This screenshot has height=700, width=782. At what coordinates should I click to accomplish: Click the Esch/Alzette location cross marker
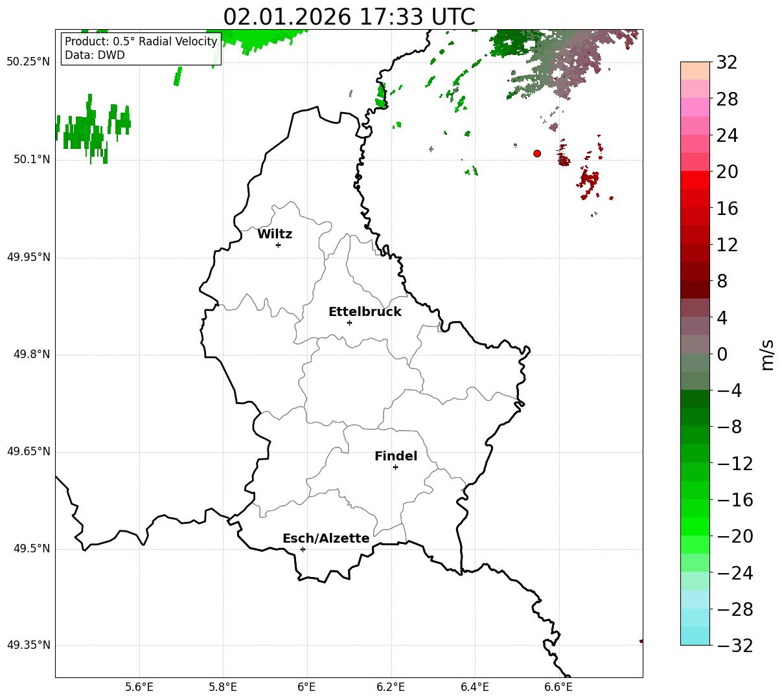coord(303,549)
